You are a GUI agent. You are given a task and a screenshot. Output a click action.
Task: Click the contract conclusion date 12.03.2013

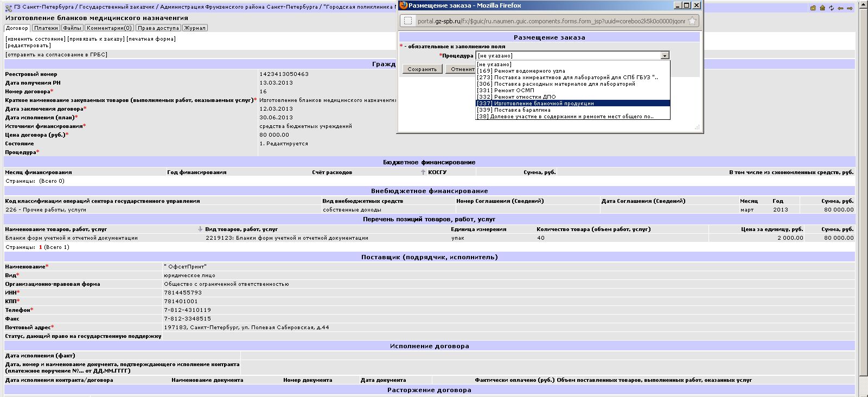tap(276, 109)
